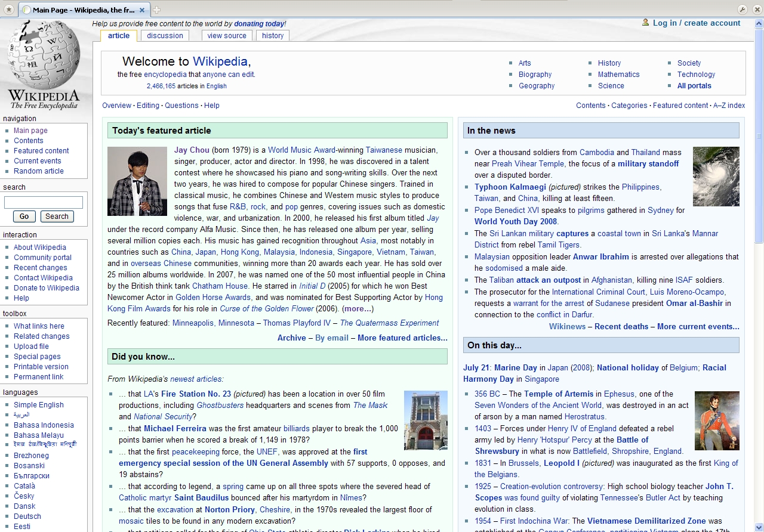Viewport: 764px width, 532px height.
Task: Open the featured article Archive link
Action: [292, 338]
